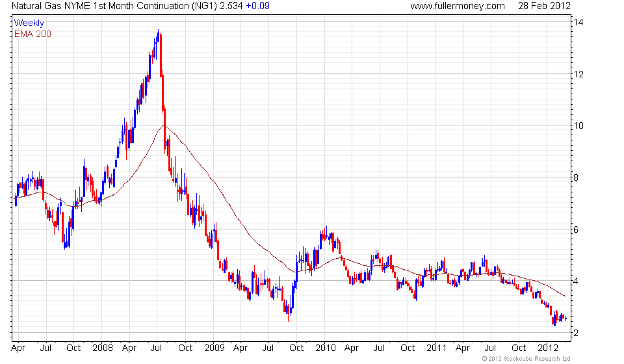Click the x-axis year label 2008
The image size is (624, 364).
(x=103, y=348)
